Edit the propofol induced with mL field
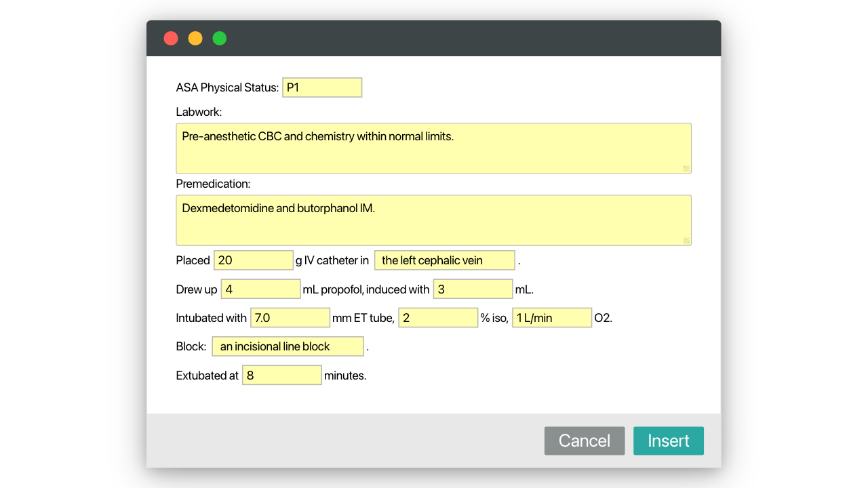 pos(473,289)
